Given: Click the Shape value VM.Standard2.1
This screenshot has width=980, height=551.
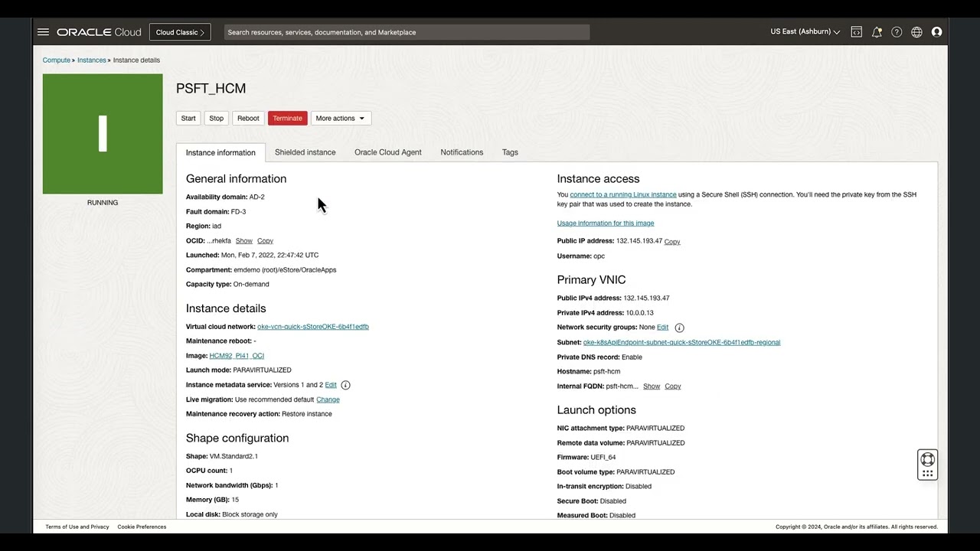Looking at the screenshot, I should pyautogui.click(x=234, y=456).
